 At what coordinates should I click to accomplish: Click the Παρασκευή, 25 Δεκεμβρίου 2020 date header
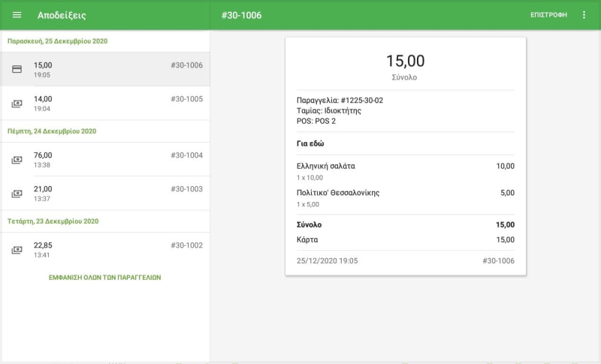(x=57, y=41)
